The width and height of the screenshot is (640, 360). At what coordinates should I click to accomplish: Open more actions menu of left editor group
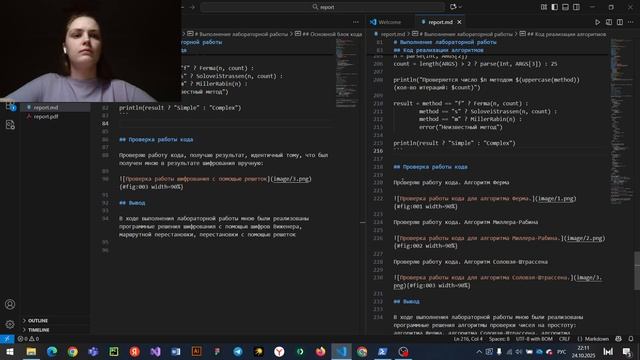(356, 22)
